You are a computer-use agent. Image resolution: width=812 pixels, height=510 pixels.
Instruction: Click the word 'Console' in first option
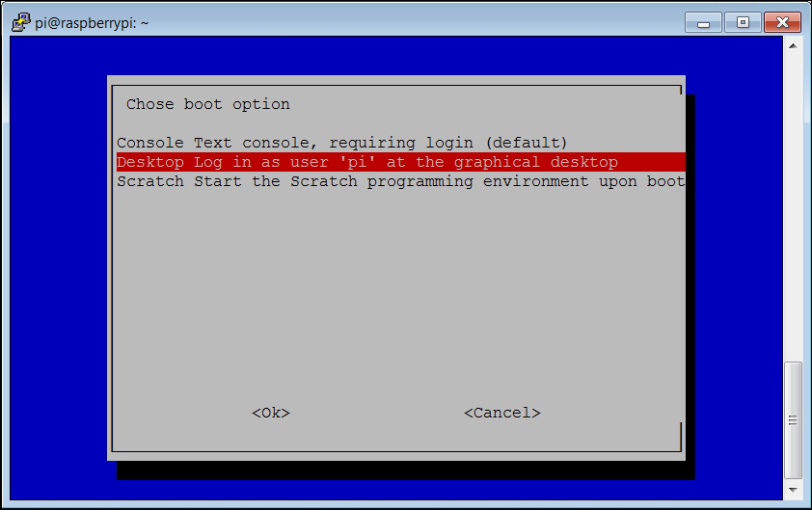click(150, 143)
